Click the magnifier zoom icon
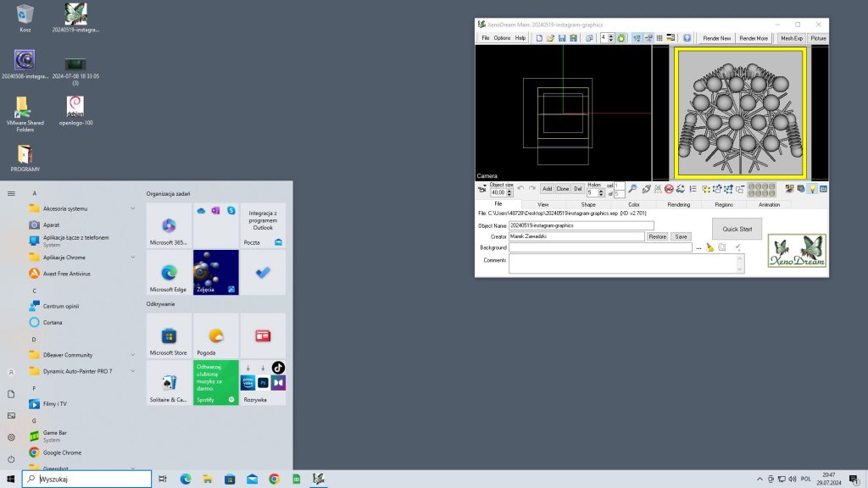This screenshot has width=868, height=488. click(632, 189)
